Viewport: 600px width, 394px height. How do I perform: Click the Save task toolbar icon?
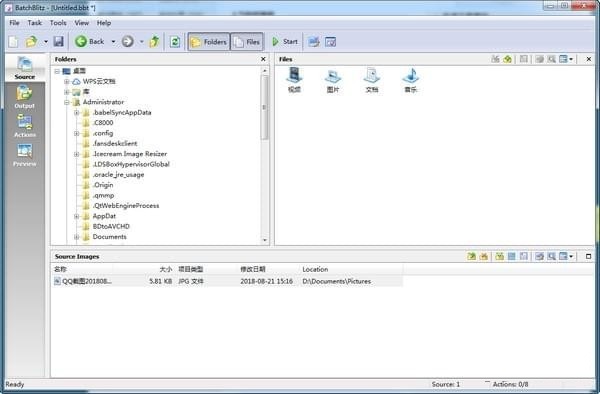click(x=58, y=41)
